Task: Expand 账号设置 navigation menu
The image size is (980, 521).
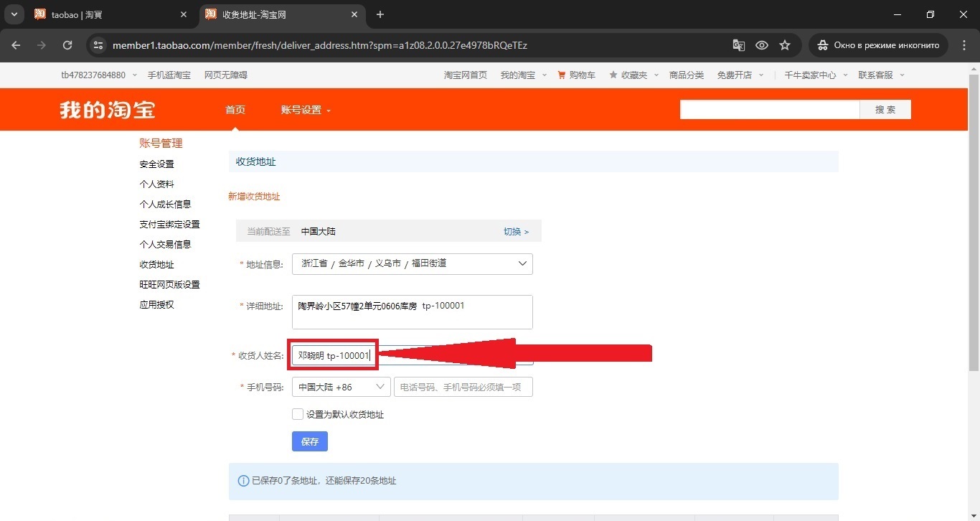Action: pos(306,110)
